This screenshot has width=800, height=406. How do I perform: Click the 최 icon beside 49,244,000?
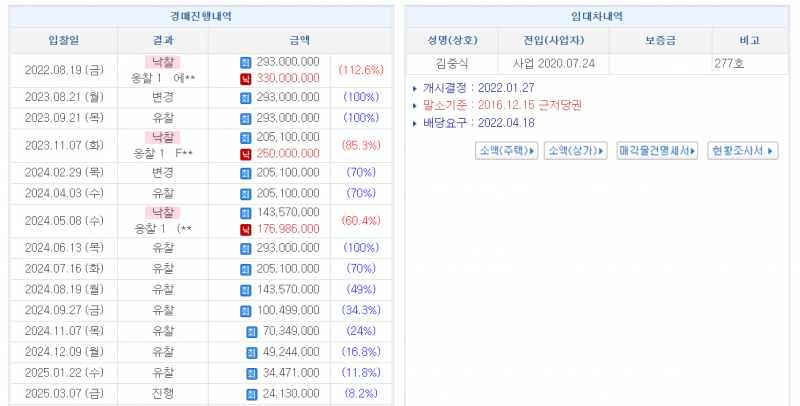pyautogui.click(x=252, y=352)
